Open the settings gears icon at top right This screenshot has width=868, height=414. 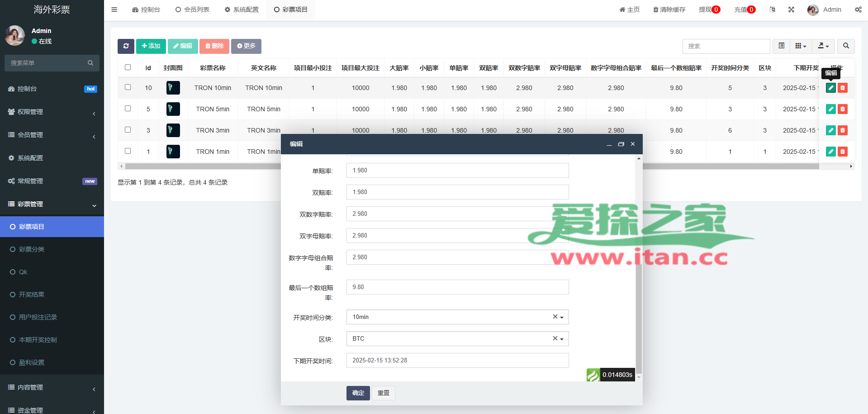tap(858, 10)
